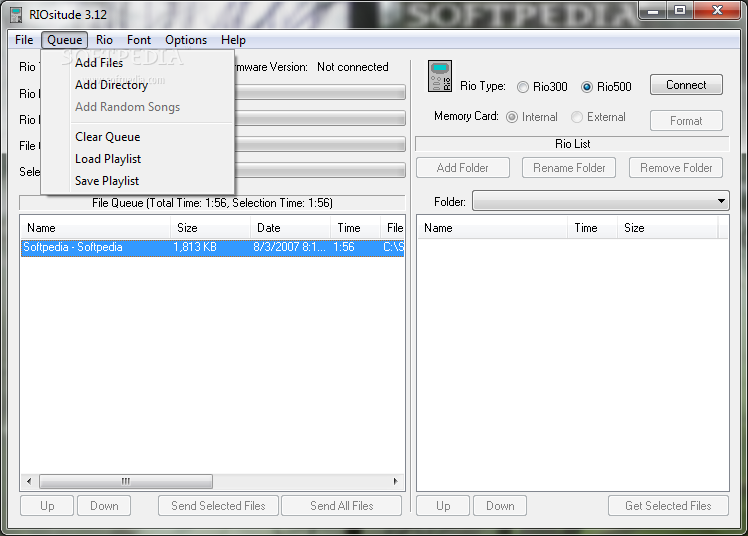
Task: Open the Rio menu
Action: [104, 40]
